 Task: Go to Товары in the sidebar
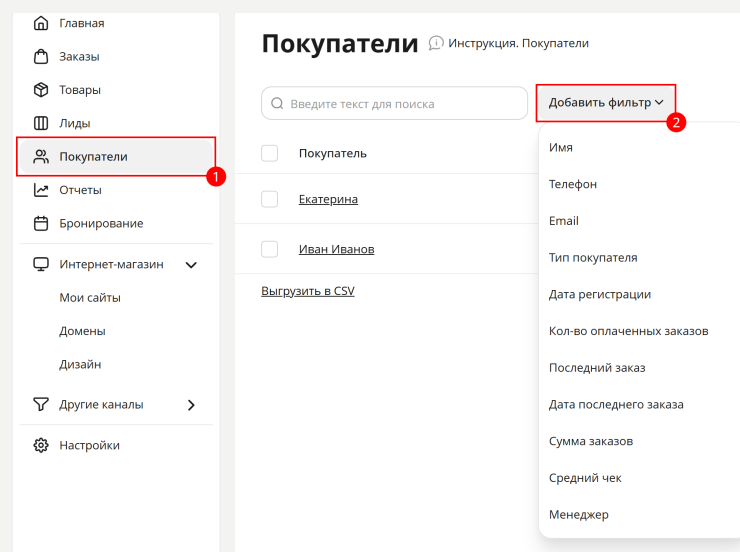80,90
